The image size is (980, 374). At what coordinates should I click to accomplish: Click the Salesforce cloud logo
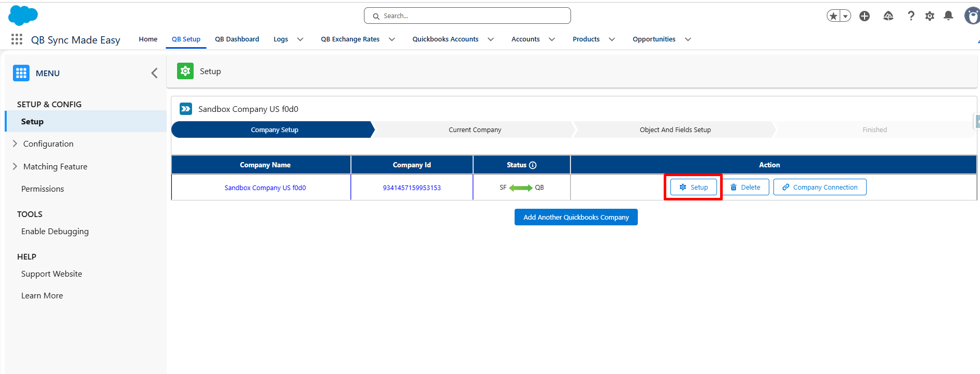[23, 16]
